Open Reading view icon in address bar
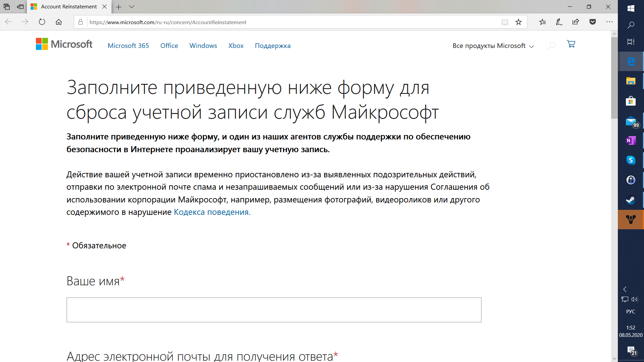The height and width of the screenshot is (362, 644). click(x=505, y=22)
